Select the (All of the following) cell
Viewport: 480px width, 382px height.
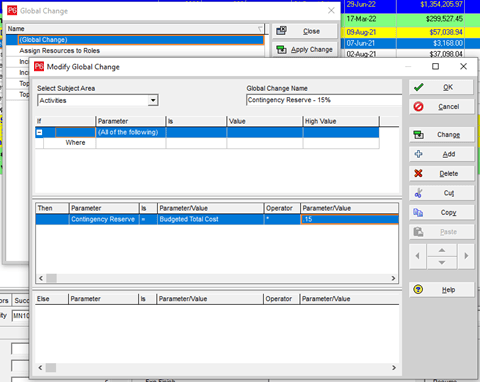click(131, 132)
